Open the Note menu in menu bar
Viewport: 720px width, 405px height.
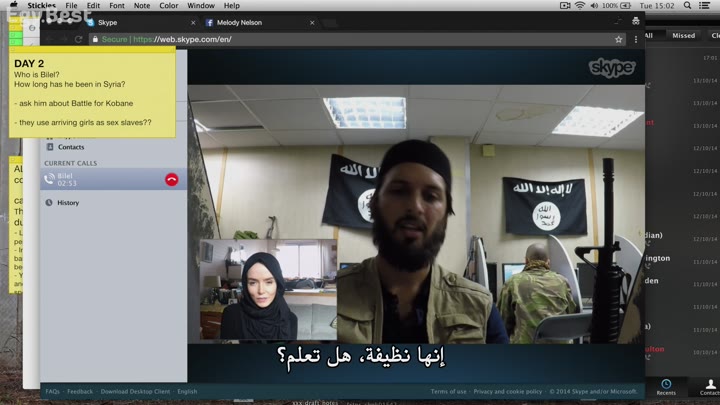pos(142,6)
